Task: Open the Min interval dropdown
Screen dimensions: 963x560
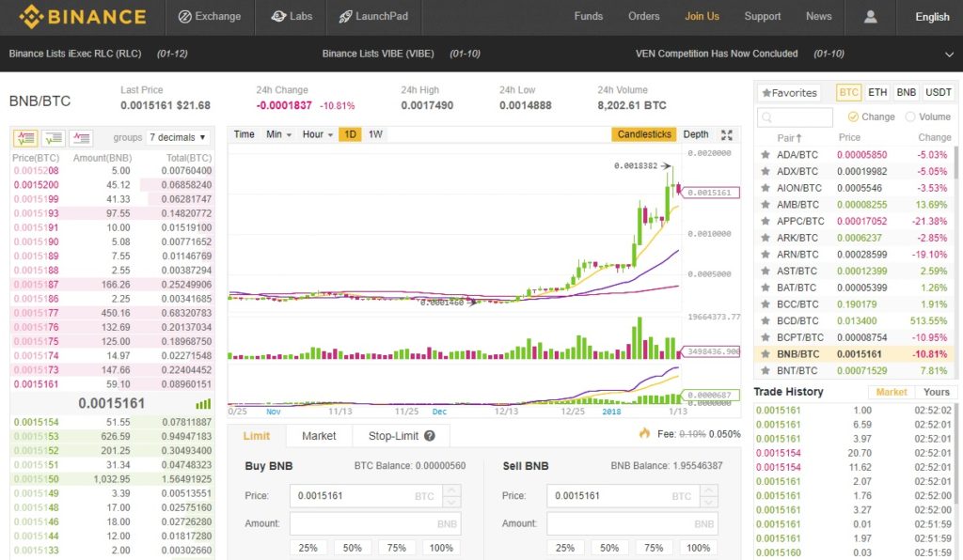Action: tap(278, 134)
